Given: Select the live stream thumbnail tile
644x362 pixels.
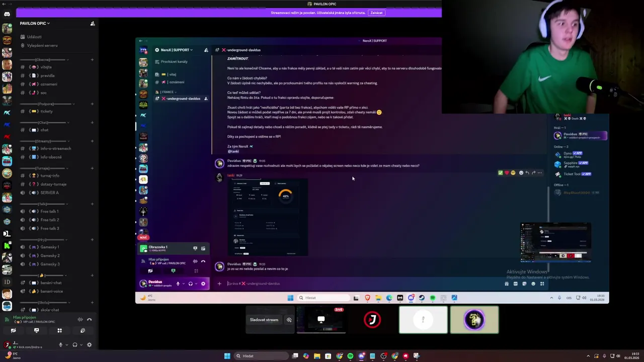Looking at the screenshot, I should click(x=321, y=320).
